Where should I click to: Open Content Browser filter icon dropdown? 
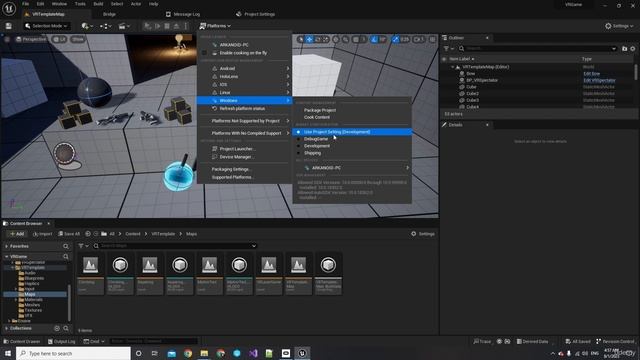coord(83,246)
